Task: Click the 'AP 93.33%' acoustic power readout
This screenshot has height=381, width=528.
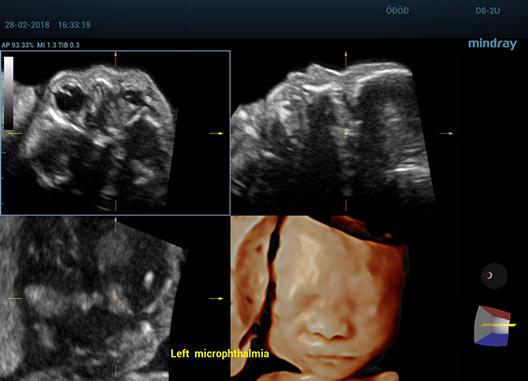Action: 18,45
